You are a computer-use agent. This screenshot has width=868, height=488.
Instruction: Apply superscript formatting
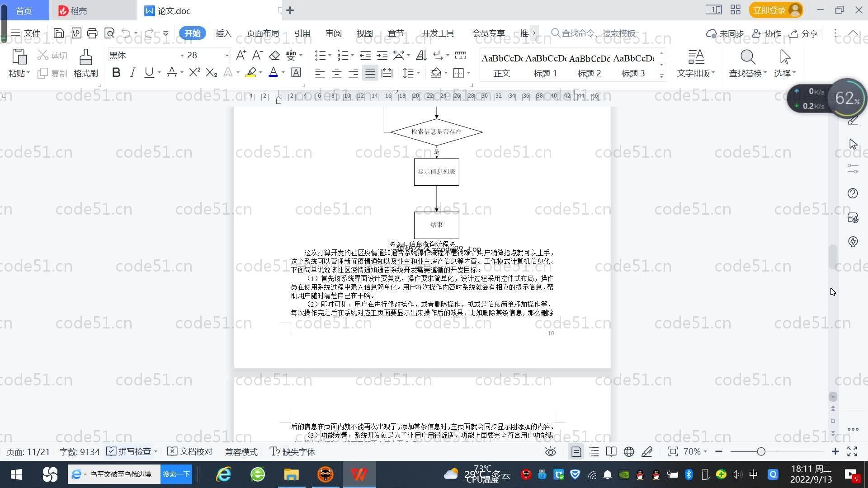coord(194,72)
